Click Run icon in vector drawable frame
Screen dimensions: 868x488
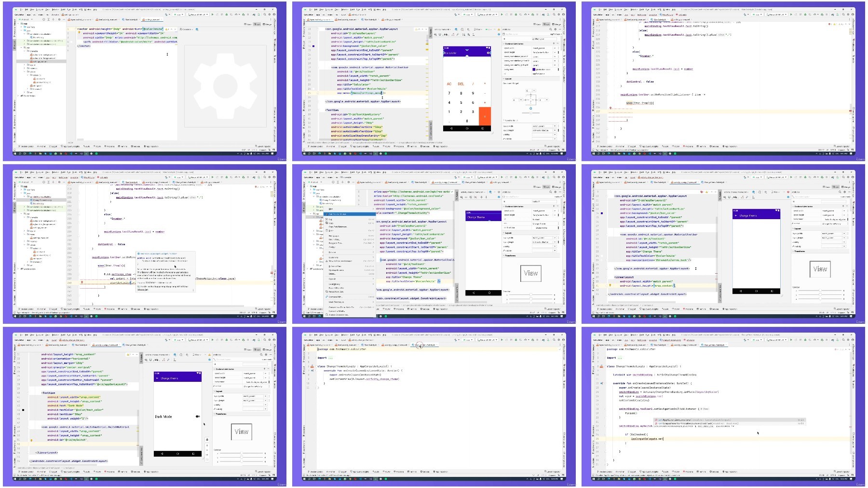212,14
